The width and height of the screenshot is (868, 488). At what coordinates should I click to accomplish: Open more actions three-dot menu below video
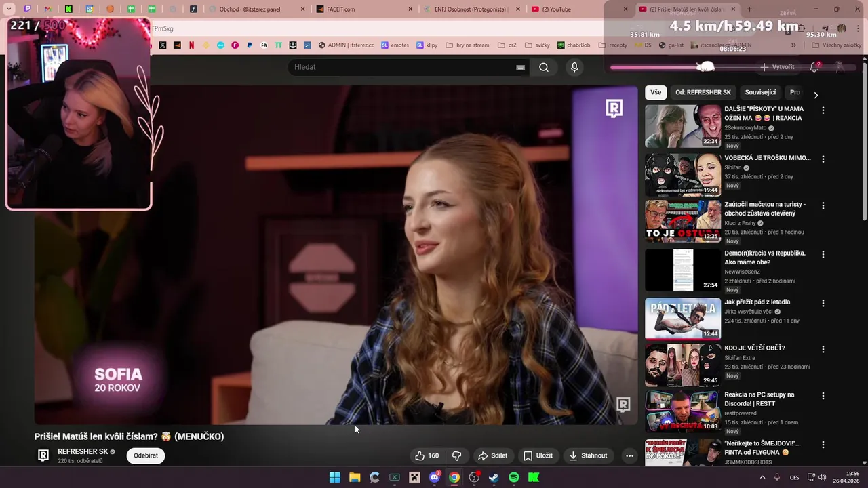[x=629, y=455]
